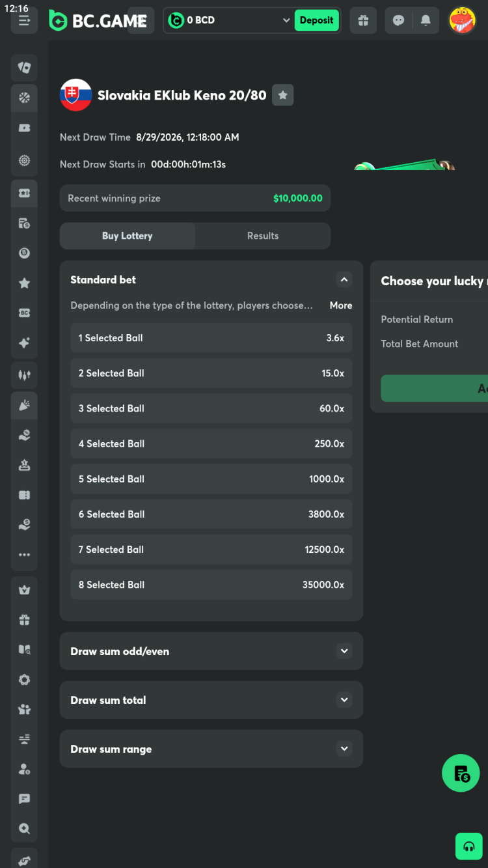Image resolution: width=488 pixels, height=868 pixels.
Task: Select the 8-ball icon in sidebar
Action: pyautogui.click(x=24, y=253)
